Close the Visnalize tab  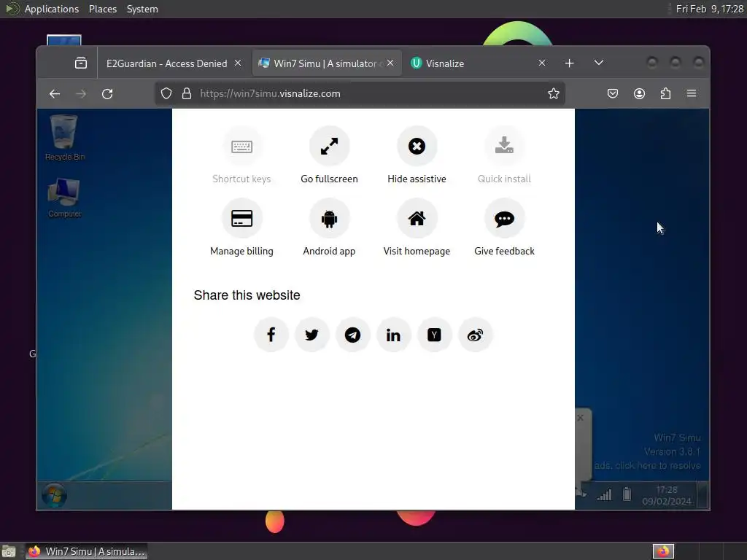coord(542,63)
